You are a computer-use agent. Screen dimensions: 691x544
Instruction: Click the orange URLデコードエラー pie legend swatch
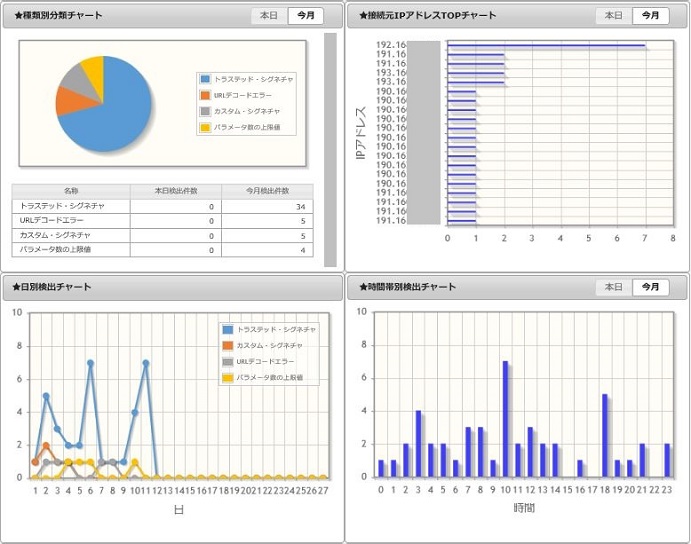(x=205, y=95)
